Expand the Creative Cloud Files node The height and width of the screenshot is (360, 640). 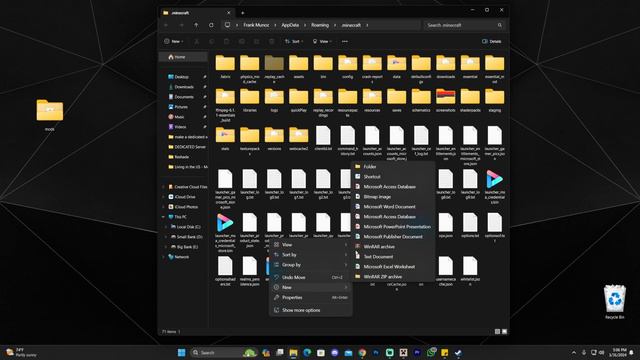click(x=164, y=187)
